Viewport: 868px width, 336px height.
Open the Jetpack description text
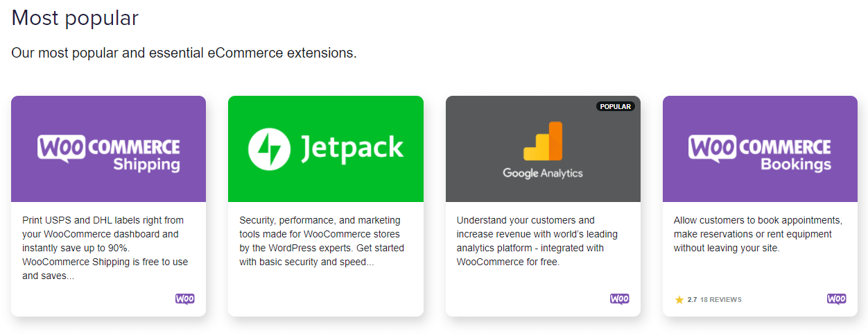coord(322,241)
